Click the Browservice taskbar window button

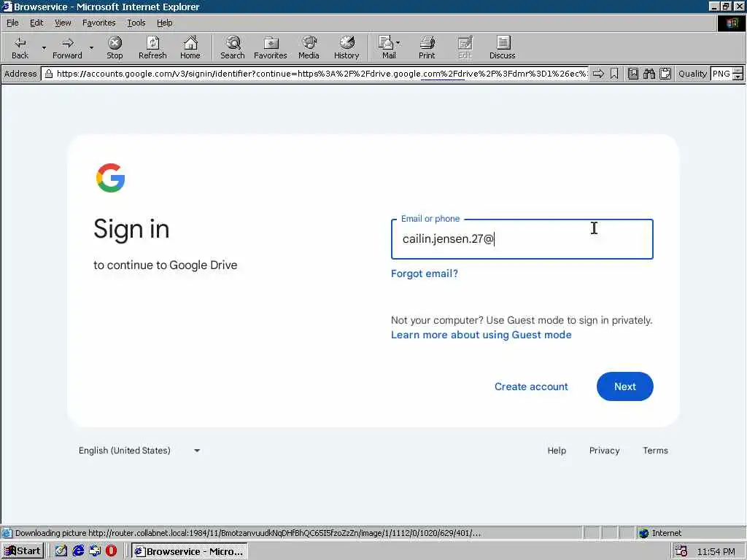point(189,551)
